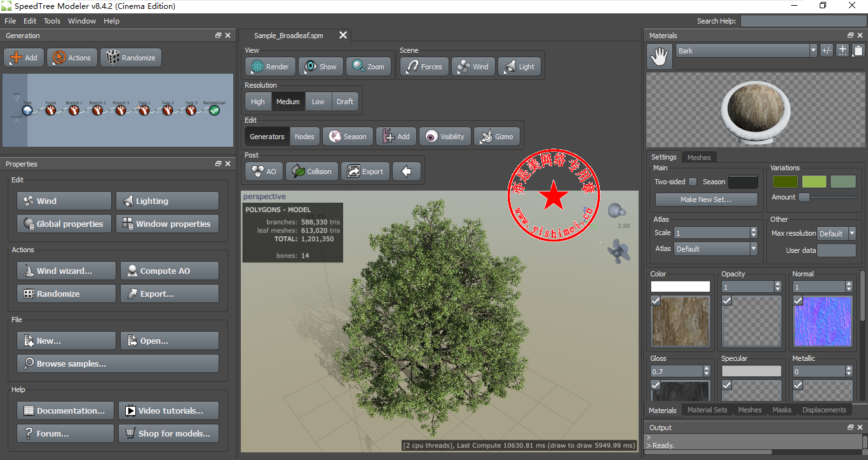
Task: Click the hand icon in Materials panel
Action: [x=660, y=57]
